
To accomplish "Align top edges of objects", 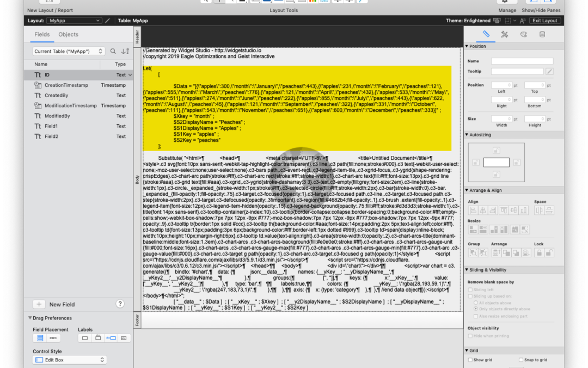I will pyautogui.click(x=504, y=210).
